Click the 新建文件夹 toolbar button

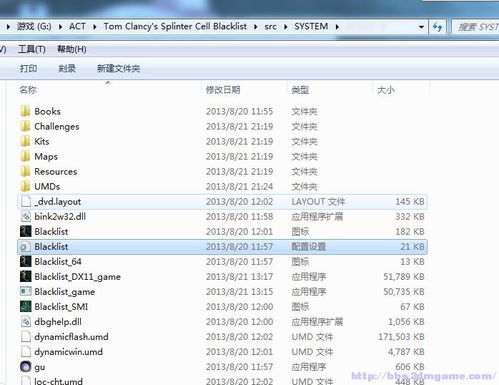(x=118, y=69)
